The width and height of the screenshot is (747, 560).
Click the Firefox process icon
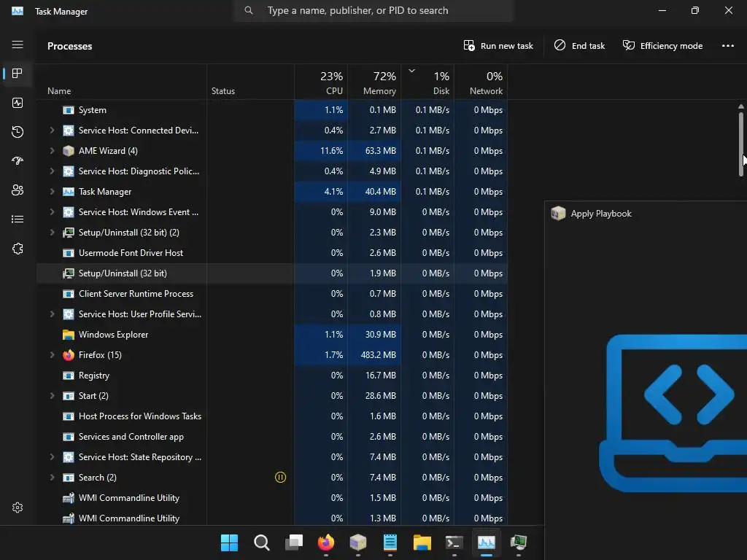coord(69,355)
